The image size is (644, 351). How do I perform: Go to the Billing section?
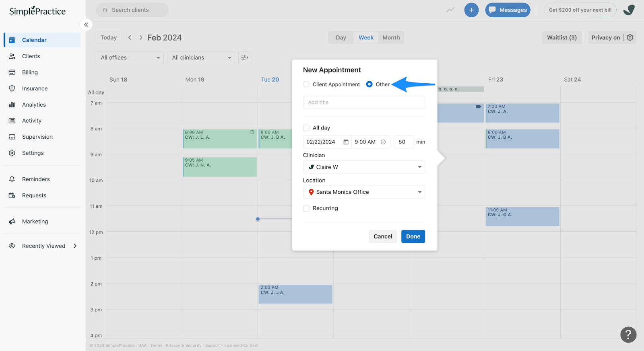(29, 72)
